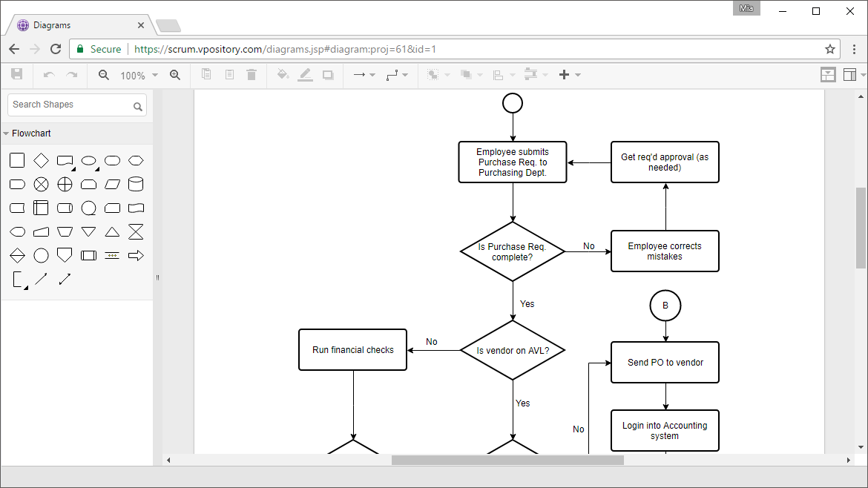This screenshot has height=488, width=868.
Task: Redo the last undone action
Action: [70, 74]
